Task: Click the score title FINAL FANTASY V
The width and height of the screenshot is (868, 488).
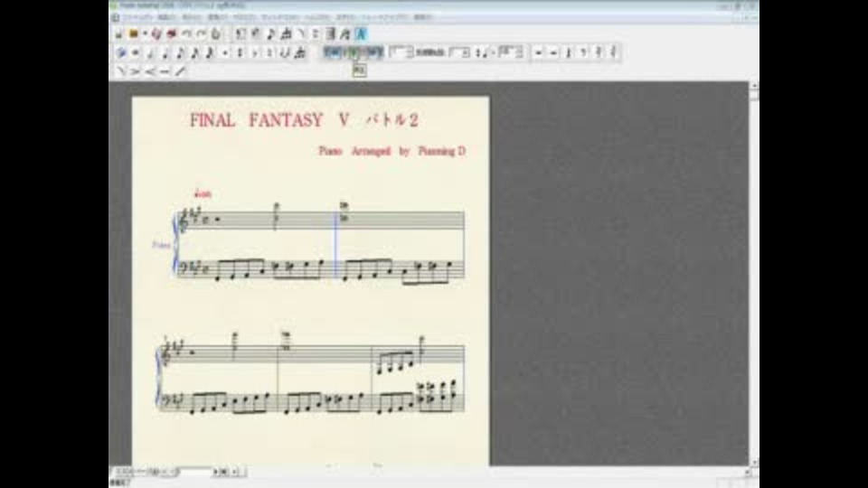Action: pyautogui.click(x=270, y=120)
